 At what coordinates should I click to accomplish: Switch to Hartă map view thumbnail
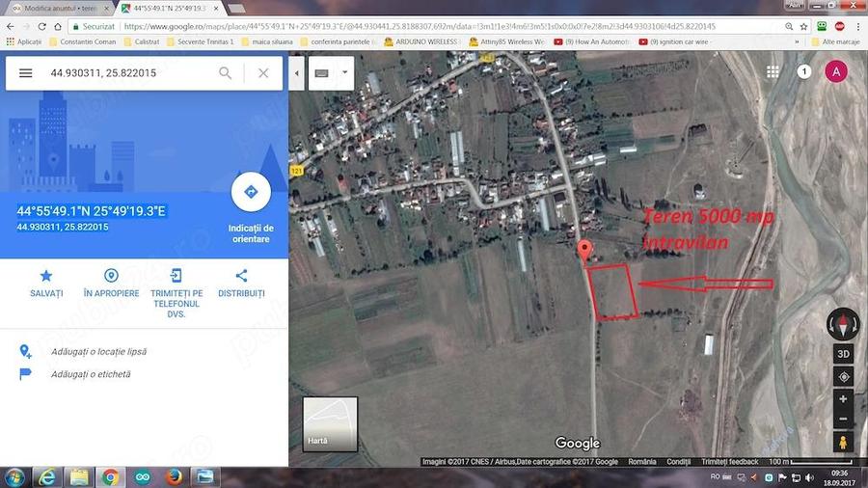[330, 423]
